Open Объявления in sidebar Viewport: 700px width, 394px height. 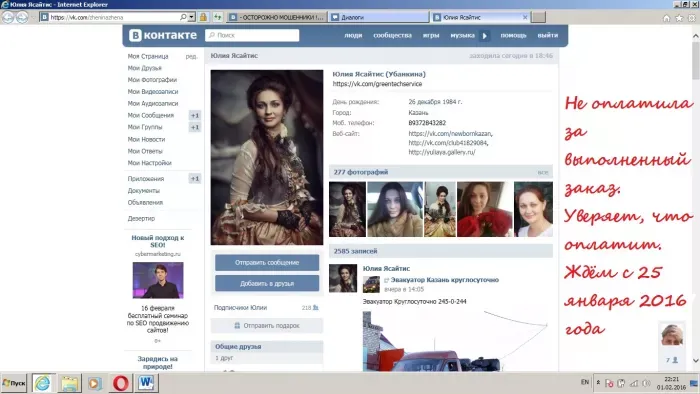(145, 202)
